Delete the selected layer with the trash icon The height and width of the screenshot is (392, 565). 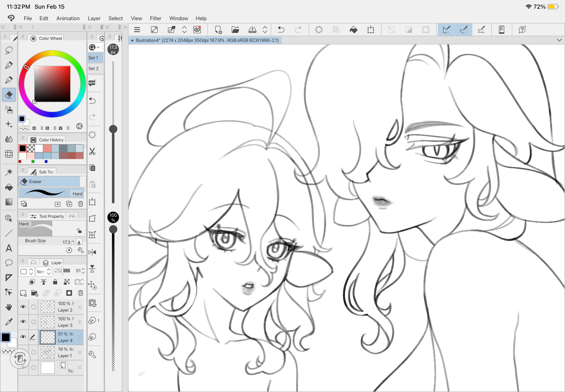pos(81,293)
